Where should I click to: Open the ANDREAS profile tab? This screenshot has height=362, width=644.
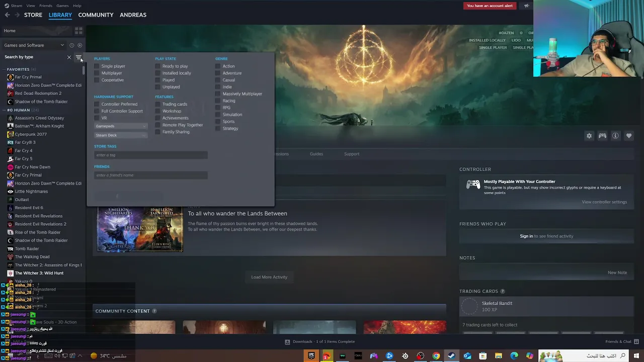click(x=133, y=15)
